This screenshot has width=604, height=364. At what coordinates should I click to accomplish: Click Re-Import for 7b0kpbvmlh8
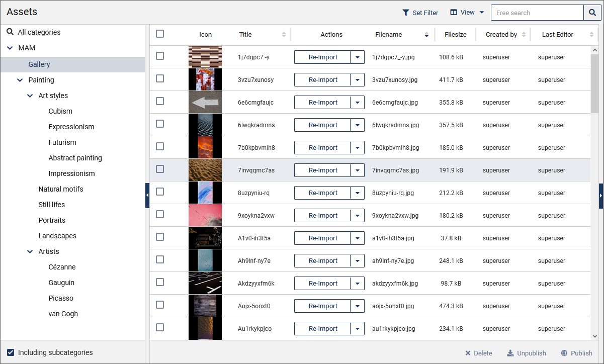322,148
